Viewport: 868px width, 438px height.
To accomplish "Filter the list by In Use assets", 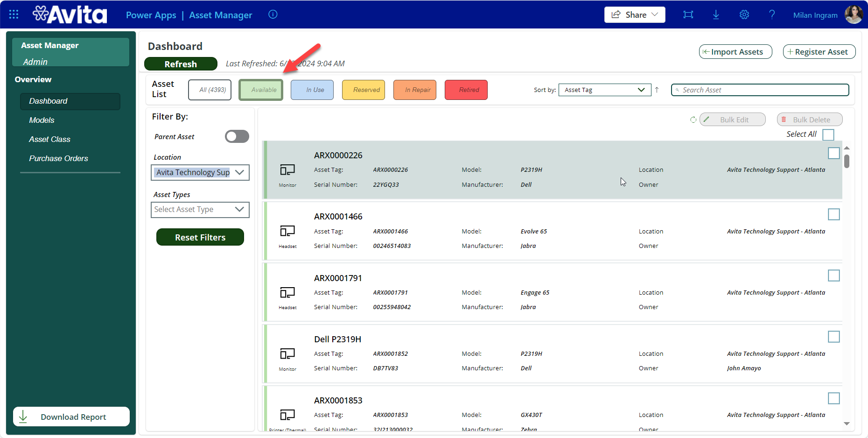I will (x=312, y=90).
